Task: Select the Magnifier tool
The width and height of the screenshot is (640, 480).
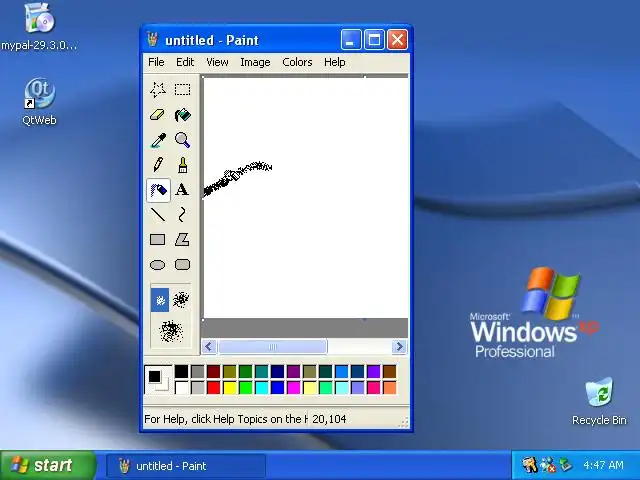Action: point(182,140)
